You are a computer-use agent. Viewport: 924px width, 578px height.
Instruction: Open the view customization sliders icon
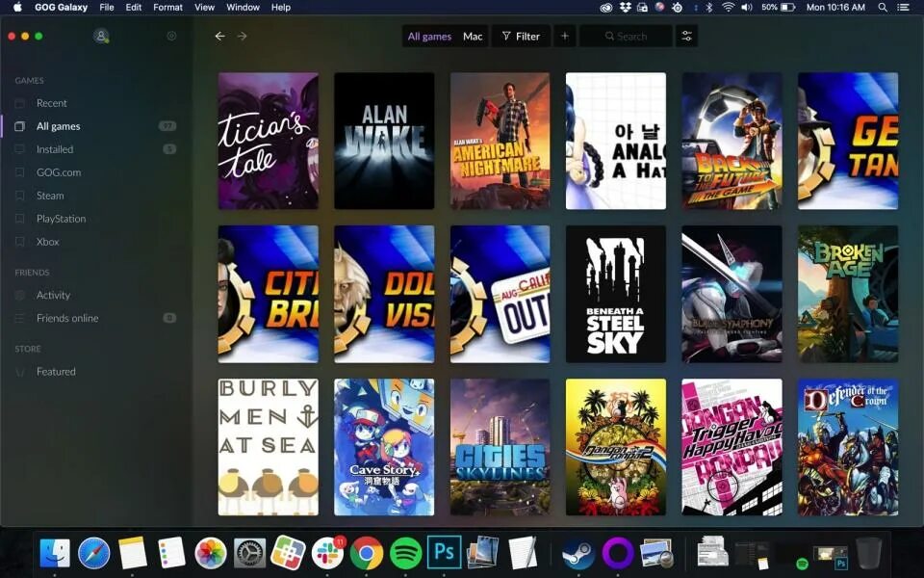point(686,36)
